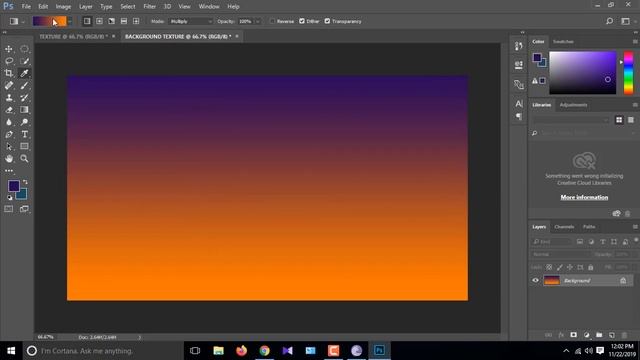Open the workspace switcher

coord(626,21)
